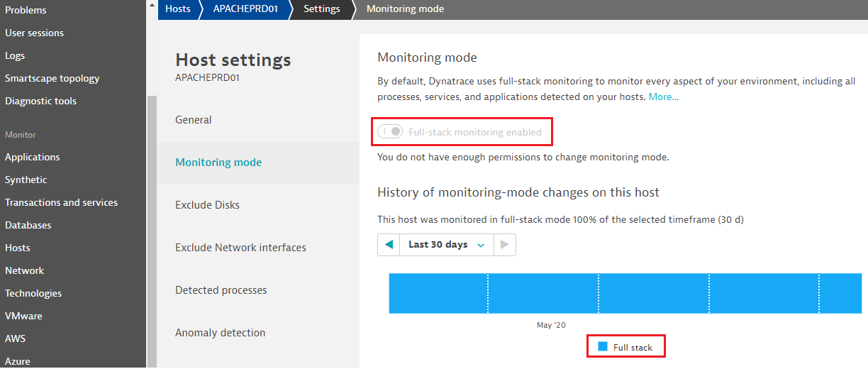Click the previous timeframe arrow
868x369 pixels.
click(389, 245)
